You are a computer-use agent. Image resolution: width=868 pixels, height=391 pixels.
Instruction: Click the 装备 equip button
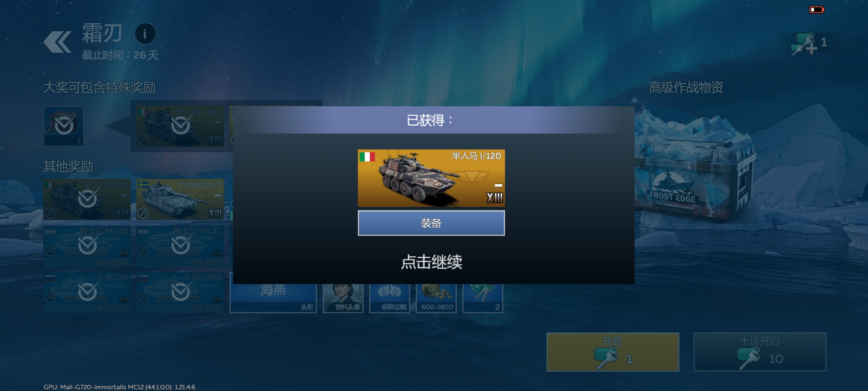tap(431, 223)
